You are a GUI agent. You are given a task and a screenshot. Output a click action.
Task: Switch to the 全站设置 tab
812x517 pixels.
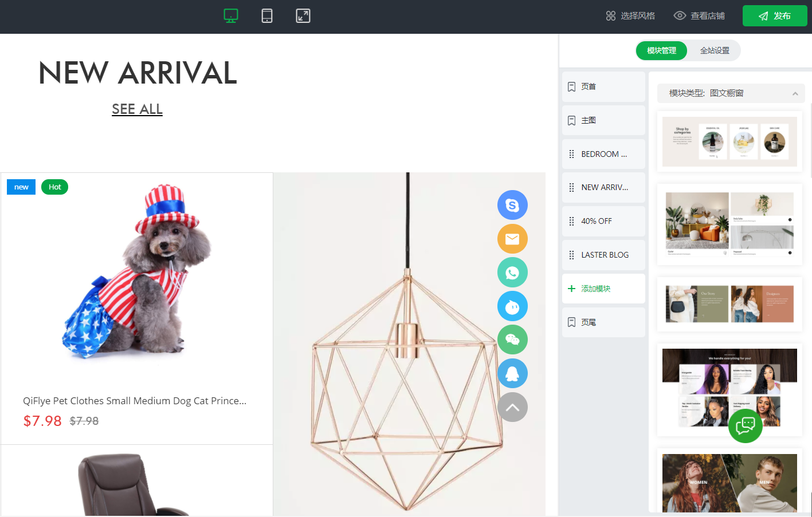click(715, 50)
